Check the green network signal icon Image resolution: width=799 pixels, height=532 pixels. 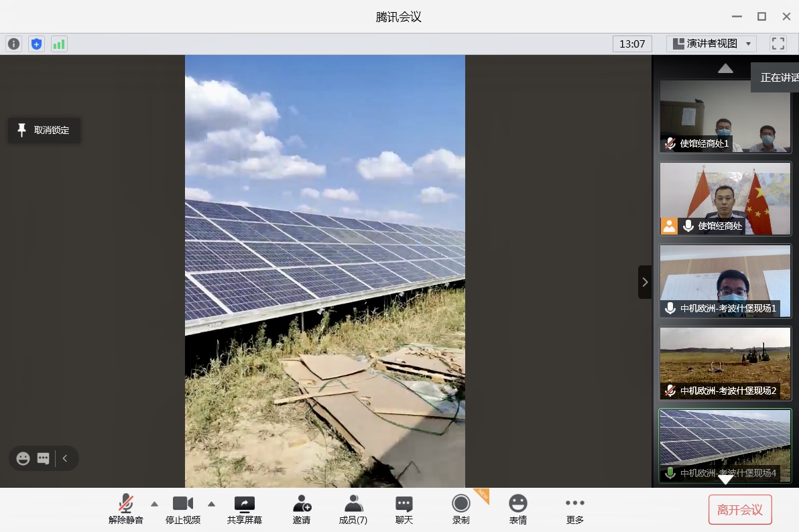[59, 44]
